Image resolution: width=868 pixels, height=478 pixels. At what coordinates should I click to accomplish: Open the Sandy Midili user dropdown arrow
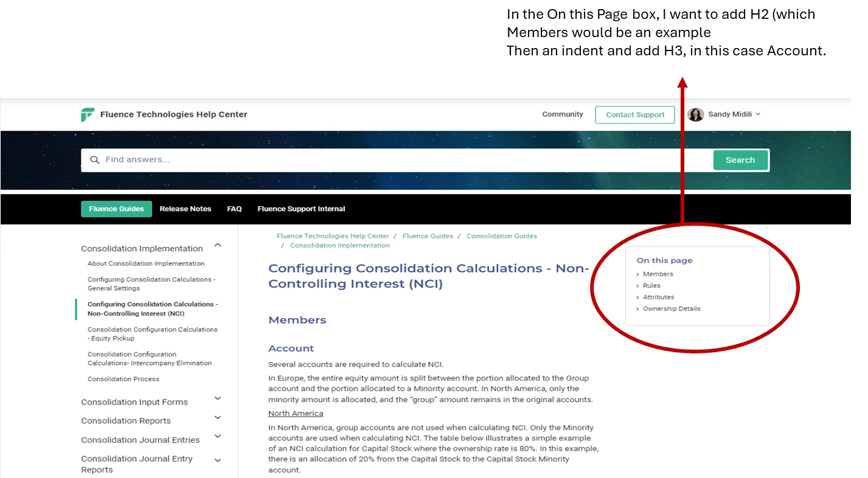[x=758, y=114]
